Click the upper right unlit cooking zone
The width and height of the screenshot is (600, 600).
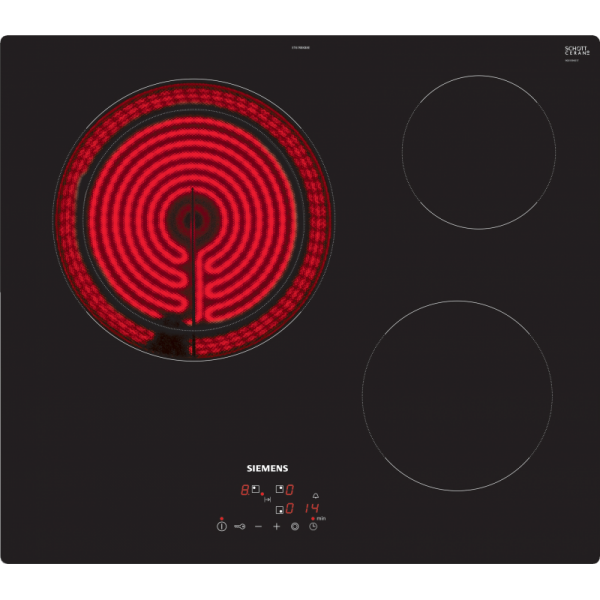click(x=479, y=152)
